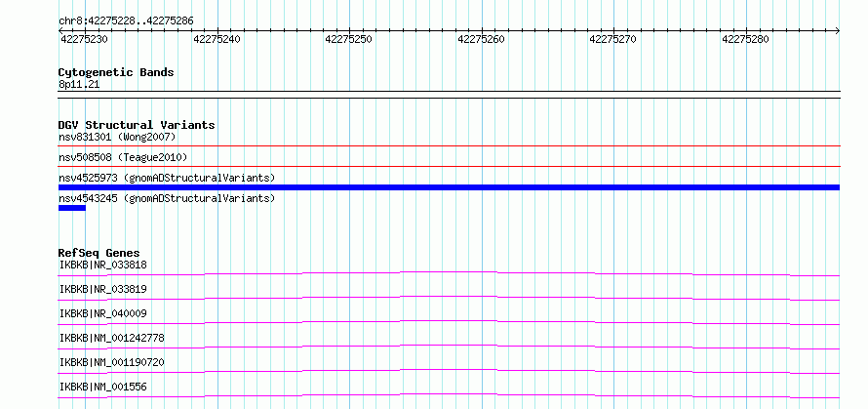This screenshot has width=868, height=409.
Task: Select variant nsv4525973 gnomAD label
Action: (167, 178)
